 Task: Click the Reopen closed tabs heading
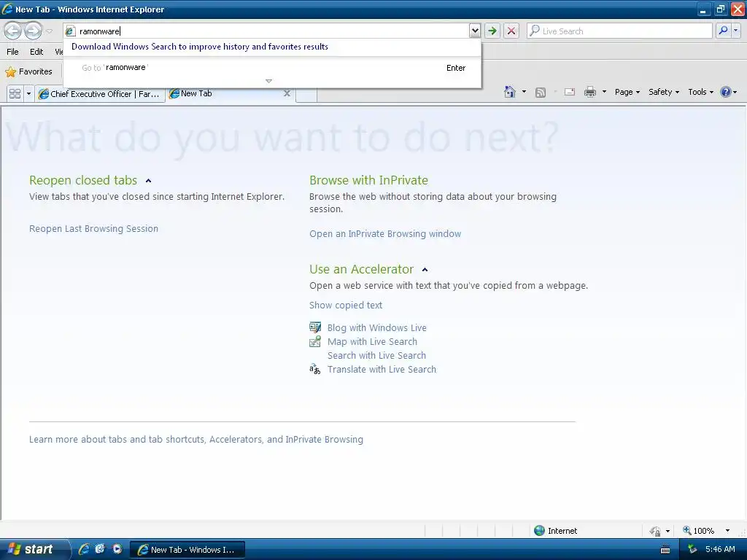pos(83,181)
